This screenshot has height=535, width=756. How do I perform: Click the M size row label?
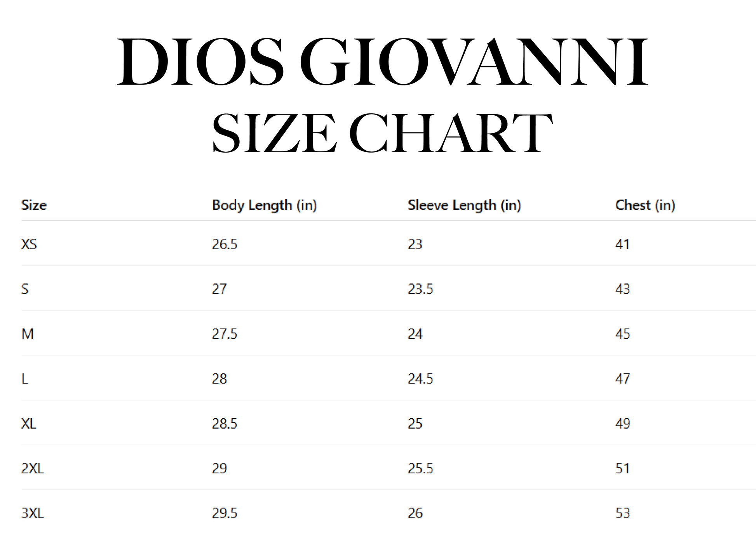(x=28, y=334)
